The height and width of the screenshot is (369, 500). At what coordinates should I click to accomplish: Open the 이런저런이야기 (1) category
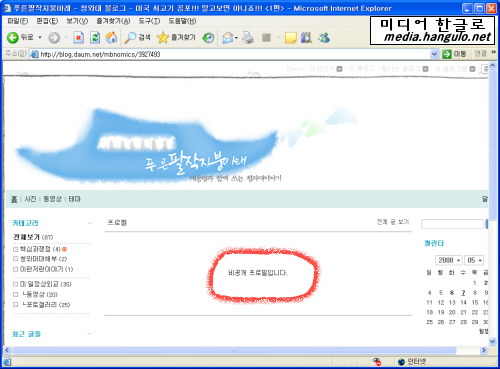click(x=46, y=269)
